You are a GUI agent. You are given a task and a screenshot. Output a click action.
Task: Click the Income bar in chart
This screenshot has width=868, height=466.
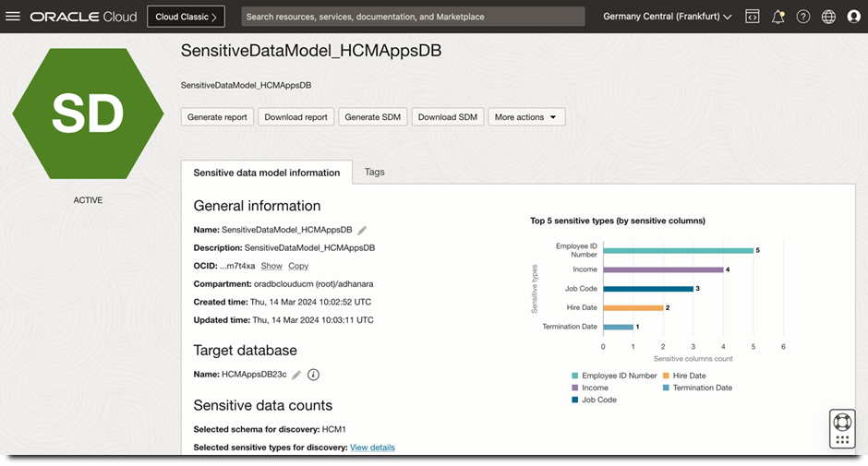(663, 269)
